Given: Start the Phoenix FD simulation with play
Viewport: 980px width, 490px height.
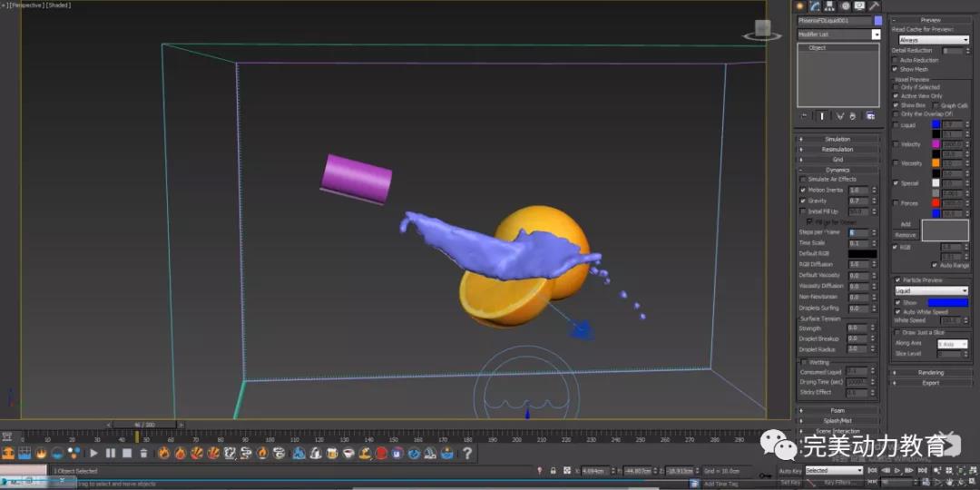Looking at the screenshot, I should pos(93,453).
